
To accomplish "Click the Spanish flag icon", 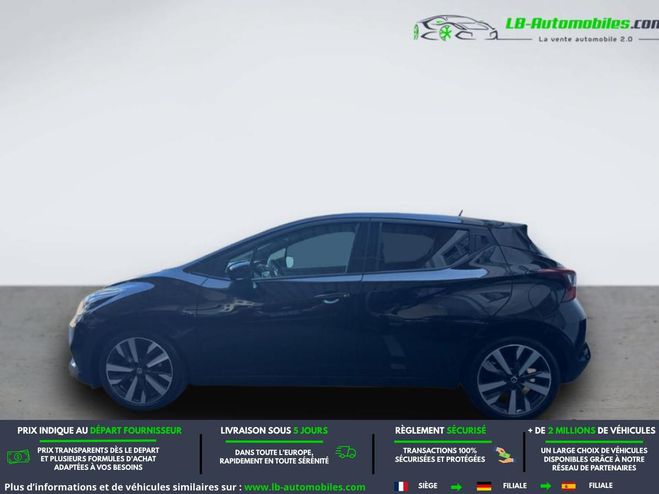I will (568, 486).
